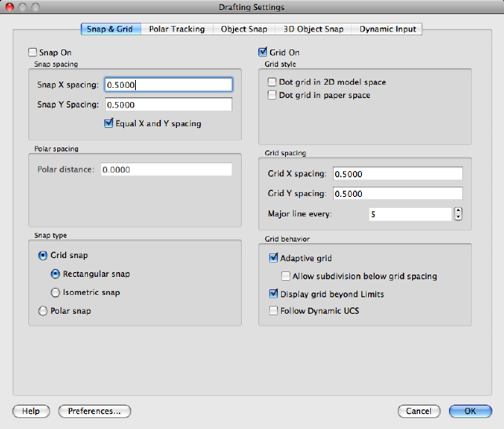Image resolution: width=504 pixels, height=429 pixels.
Task: Toggle Equal X and Y spacing
Action: click(109, 123)
